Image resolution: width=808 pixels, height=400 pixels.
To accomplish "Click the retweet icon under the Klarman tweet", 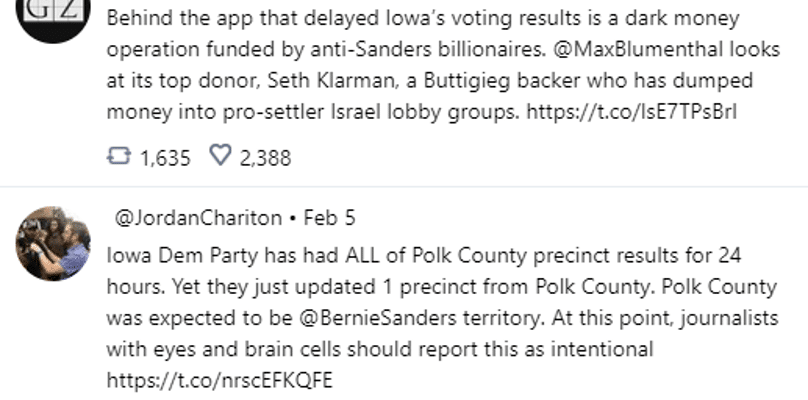I will [119, 156].
